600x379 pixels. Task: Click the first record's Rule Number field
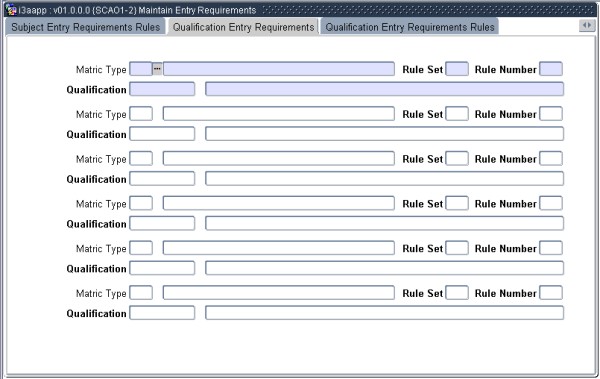[551, 69]
